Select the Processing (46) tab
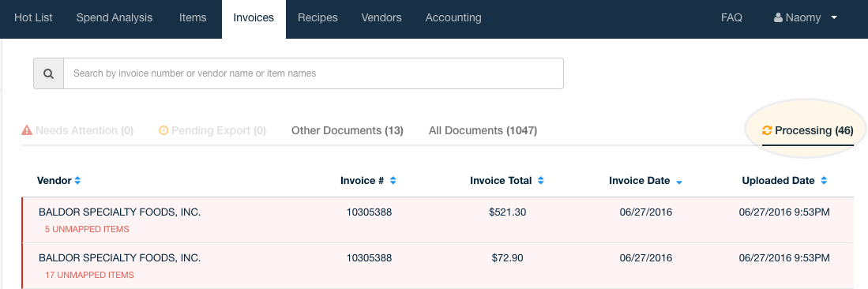 pos(808,130)
